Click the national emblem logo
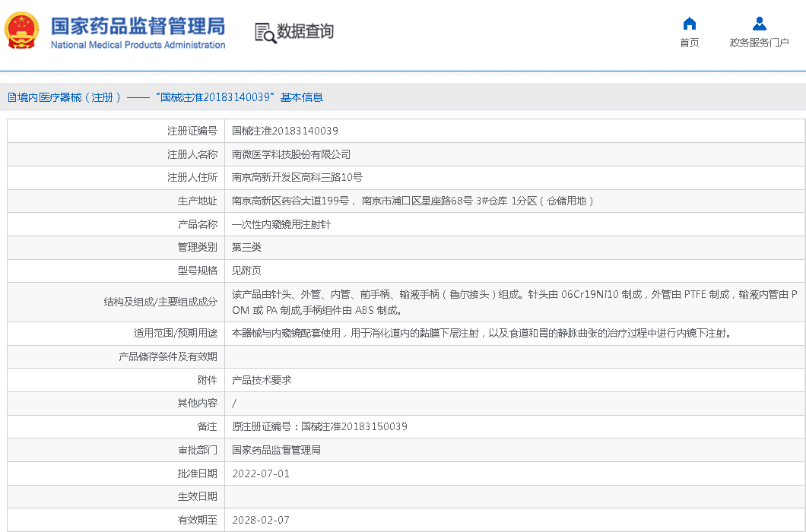This screenshot has width=806, height=532. tap(21, 31)
